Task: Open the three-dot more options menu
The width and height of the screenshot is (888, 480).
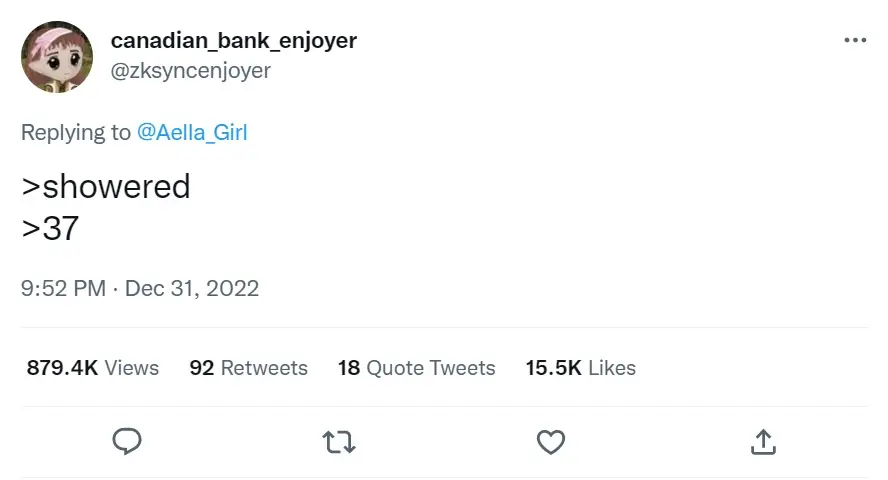Action: 855,40
